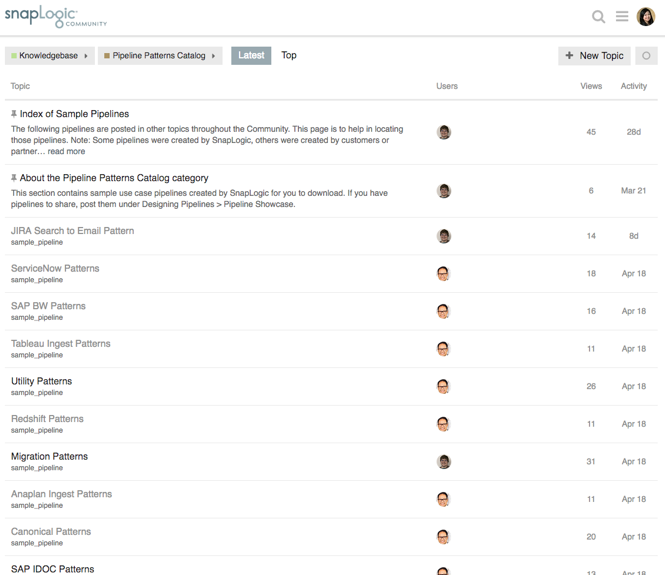Open the Canonical Patterns topic
This screenshot has width=665, height=575.
coord(51,531)
